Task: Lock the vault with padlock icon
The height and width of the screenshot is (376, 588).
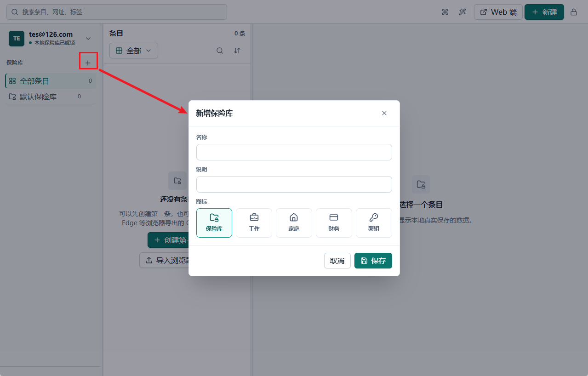Action: tap(574, 12)
